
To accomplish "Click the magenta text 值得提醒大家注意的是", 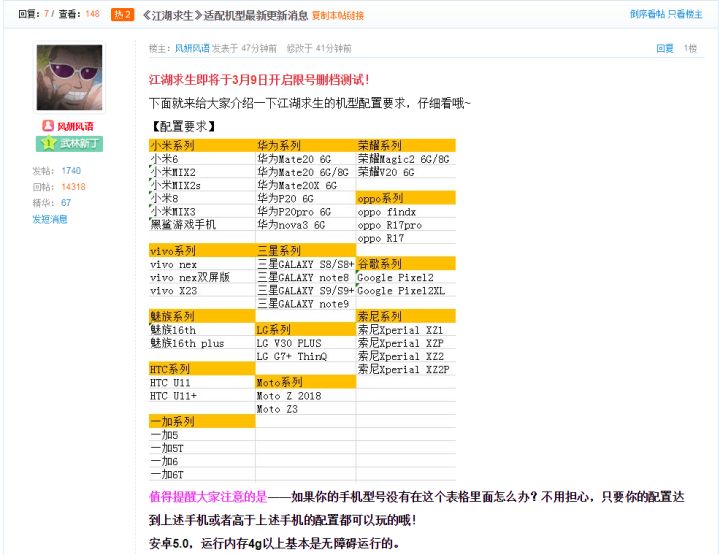I will 208,496.
